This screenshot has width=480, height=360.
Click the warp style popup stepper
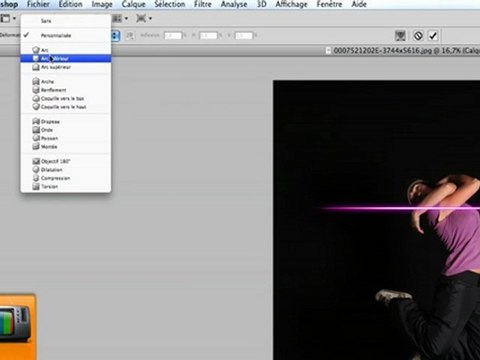click(115, 36)
